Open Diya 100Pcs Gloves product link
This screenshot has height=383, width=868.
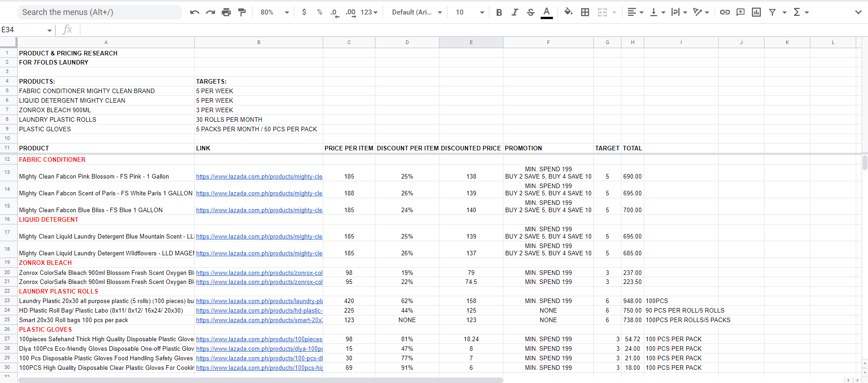tap(259, 349)
